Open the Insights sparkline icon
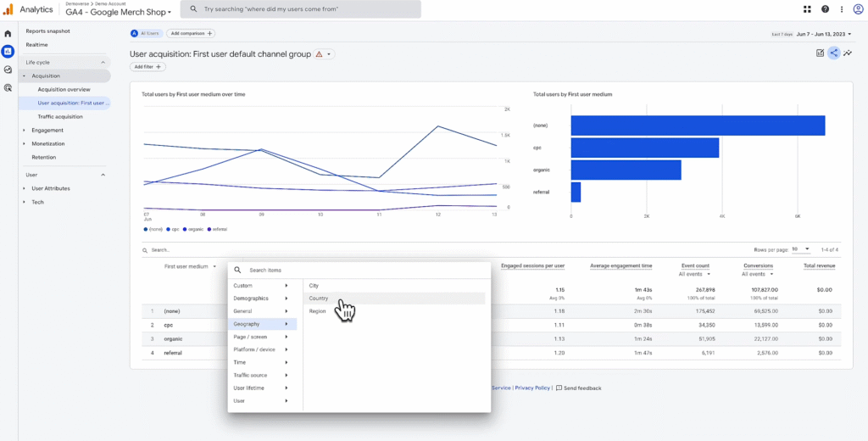868x441 pixels. (848, 53)
